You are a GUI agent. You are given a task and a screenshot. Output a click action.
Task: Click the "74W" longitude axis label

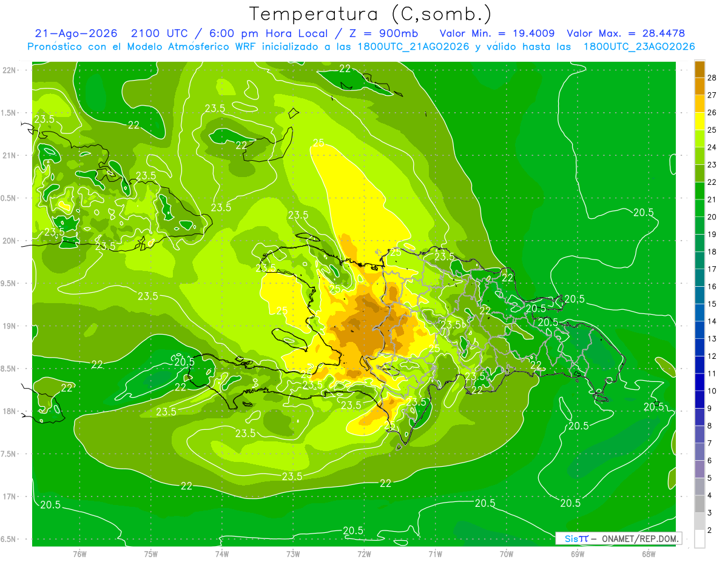click(x=221, y=554)
